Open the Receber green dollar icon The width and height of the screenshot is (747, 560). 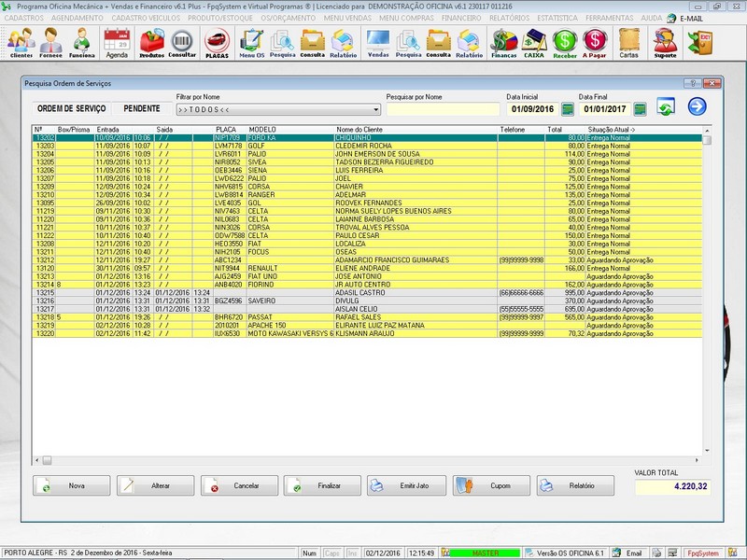tap(565, 43)
